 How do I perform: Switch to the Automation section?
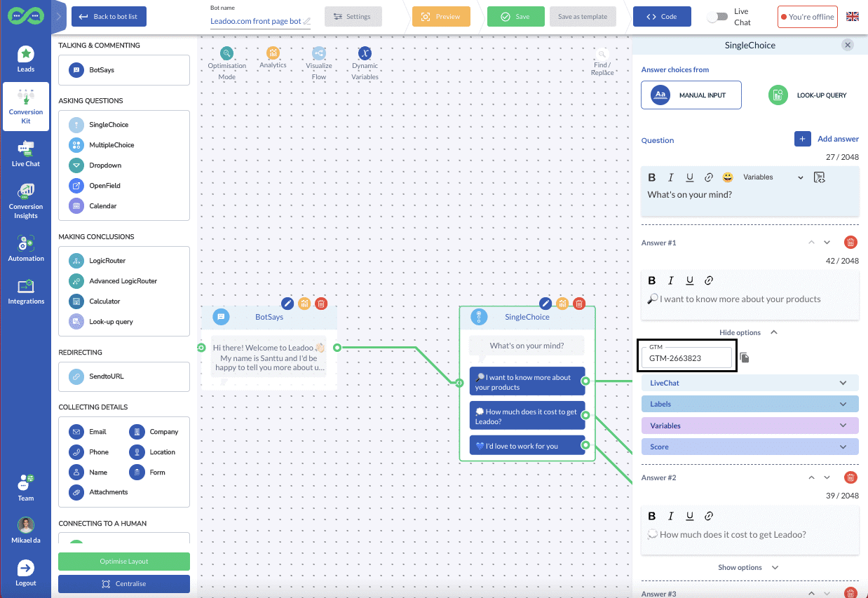pos(26,249)
